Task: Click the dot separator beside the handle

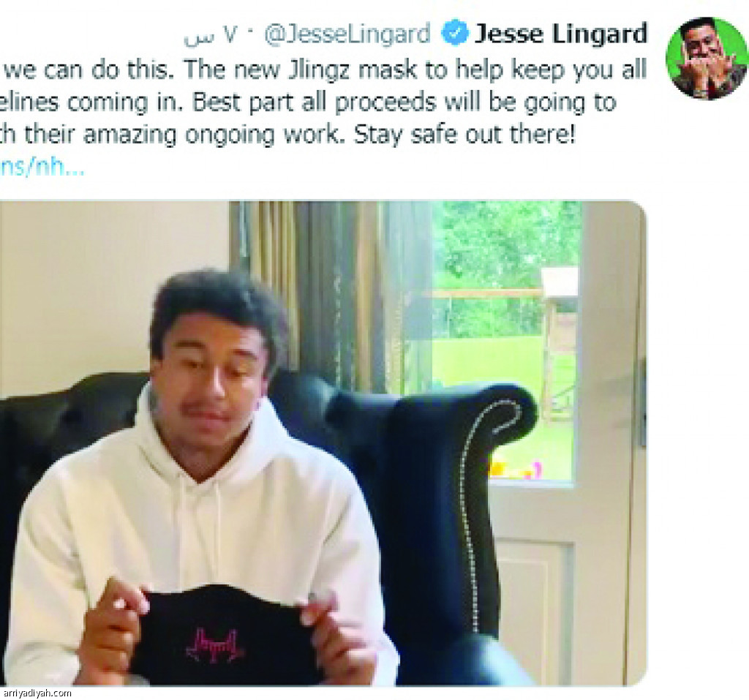Action: (x=252, y=33)
